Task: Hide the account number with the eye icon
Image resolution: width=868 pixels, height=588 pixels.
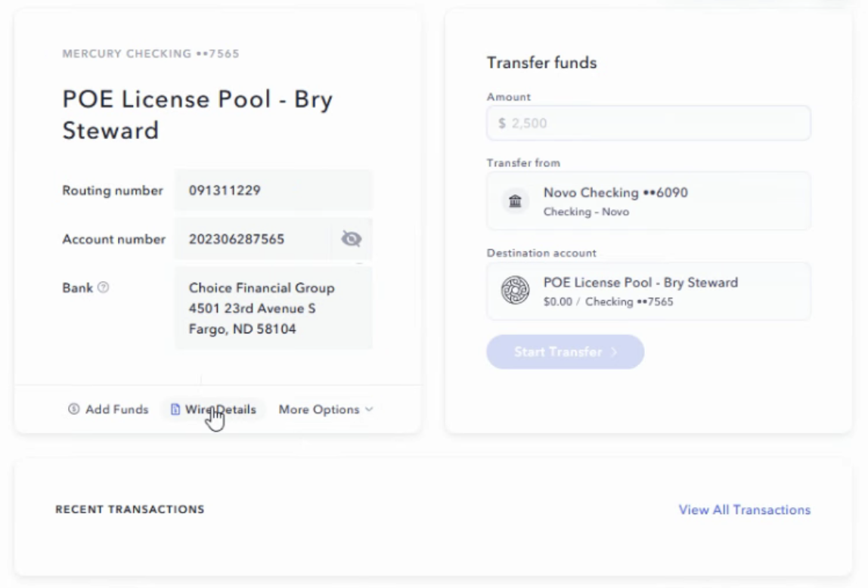Action: (x=351, y=239)
